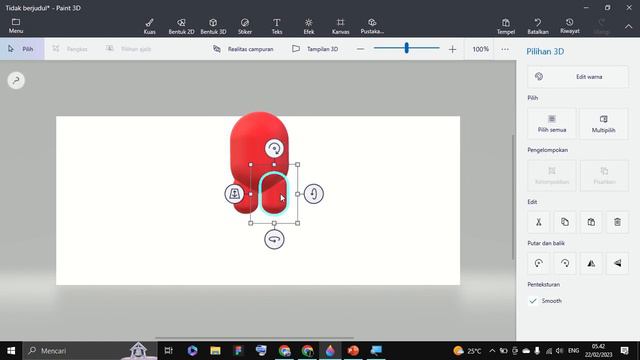This screenshot has width=640, height=360.
Task: Open File Explorer from the taskbar
Action: point(215,351)
